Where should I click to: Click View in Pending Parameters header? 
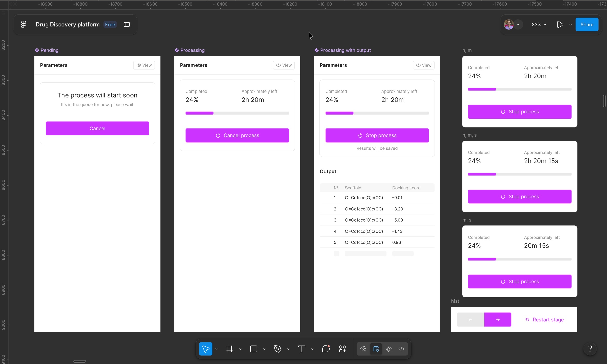pos(144,65)
